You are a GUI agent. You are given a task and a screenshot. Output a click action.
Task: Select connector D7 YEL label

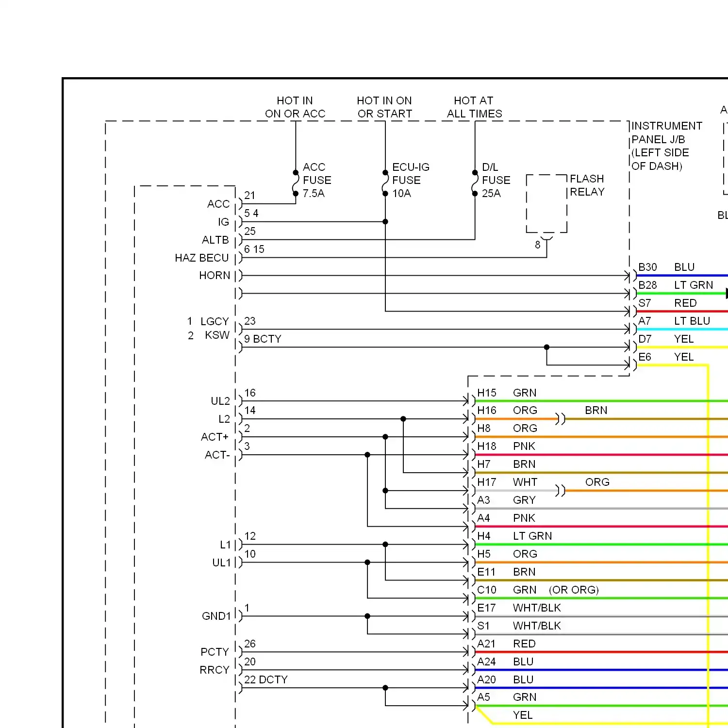click(x=666, y=339)
